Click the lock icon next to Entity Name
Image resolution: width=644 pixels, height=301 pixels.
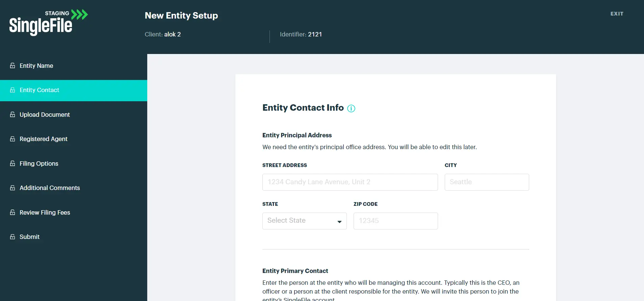pyautogui.click(x=12, y=65)
